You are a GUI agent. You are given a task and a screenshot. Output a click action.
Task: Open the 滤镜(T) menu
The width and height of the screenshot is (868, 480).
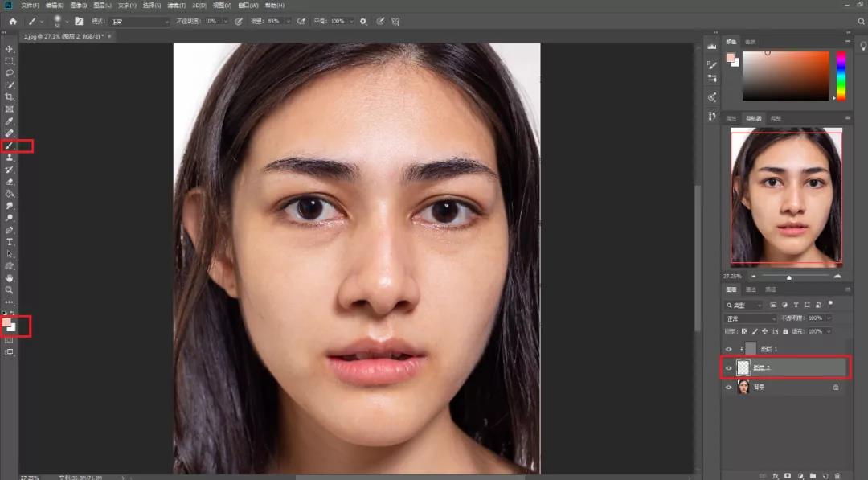click(175, 6)
